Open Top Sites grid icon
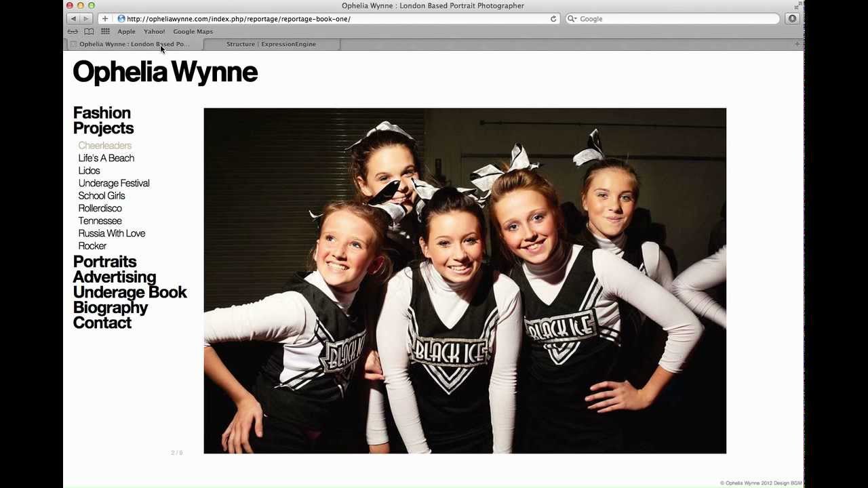 tap(105, 31)
